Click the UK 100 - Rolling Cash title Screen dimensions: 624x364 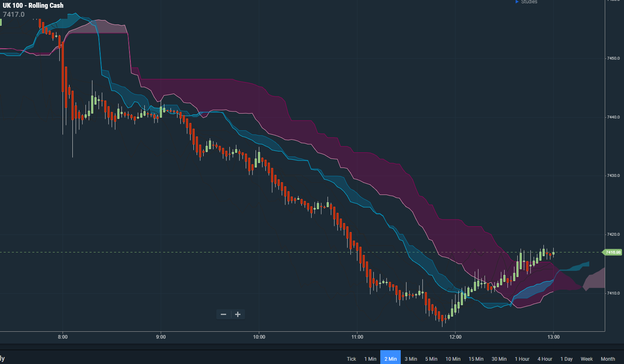[33, 6]
